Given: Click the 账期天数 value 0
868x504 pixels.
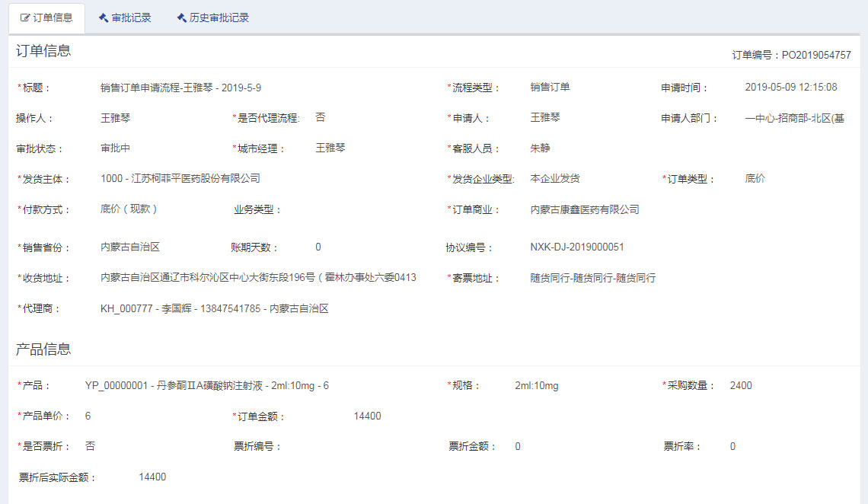Looking at the screenshot, I should pos(318,247).
